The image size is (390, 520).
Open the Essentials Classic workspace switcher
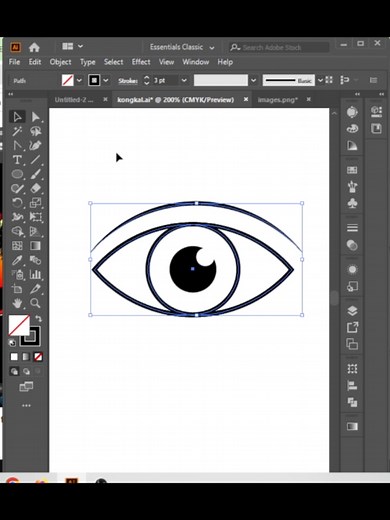pyautogui.click(x=182, y=47)
